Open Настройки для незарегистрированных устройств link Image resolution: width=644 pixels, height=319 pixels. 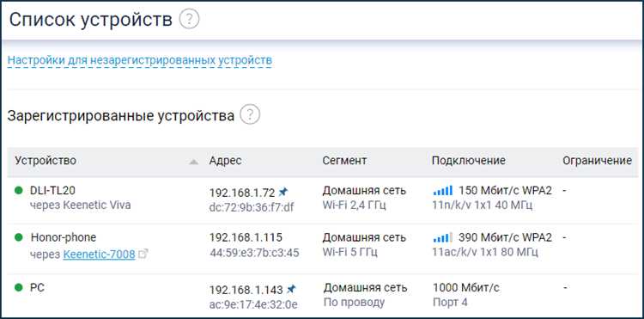coord(140,60)
